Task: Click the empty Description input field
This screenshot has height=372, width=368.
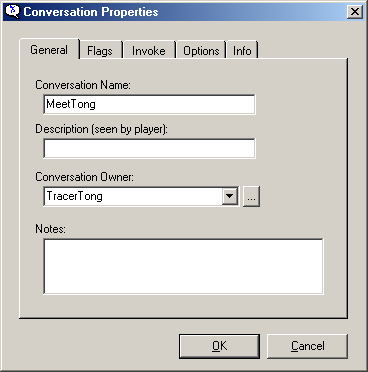Action: 149,148
